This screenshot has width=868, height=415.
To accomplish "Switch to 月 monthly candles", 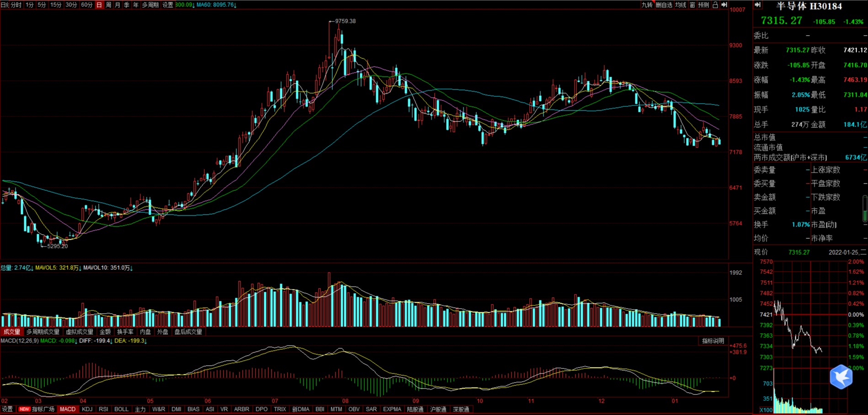I will tap(117, 5).
